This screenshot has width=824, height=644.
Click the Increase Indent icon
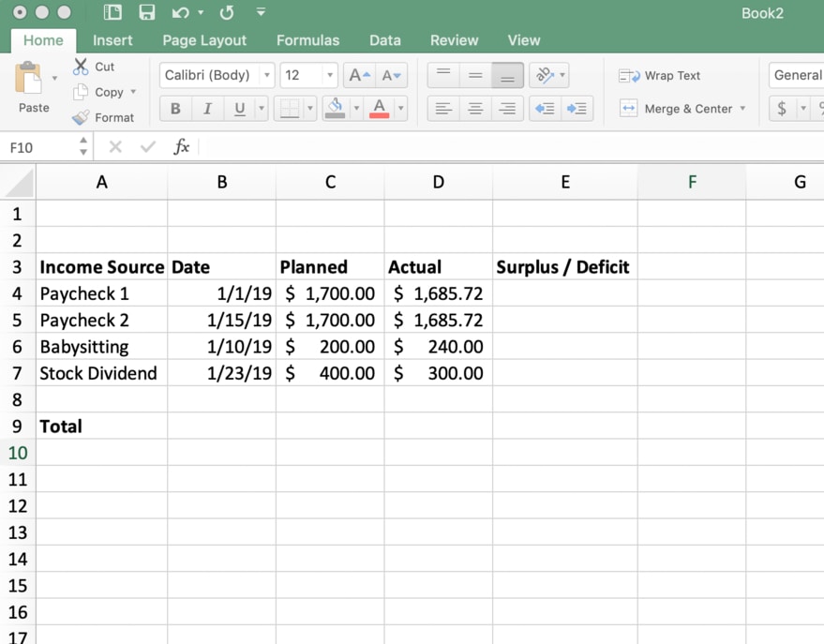click(576, 108)
